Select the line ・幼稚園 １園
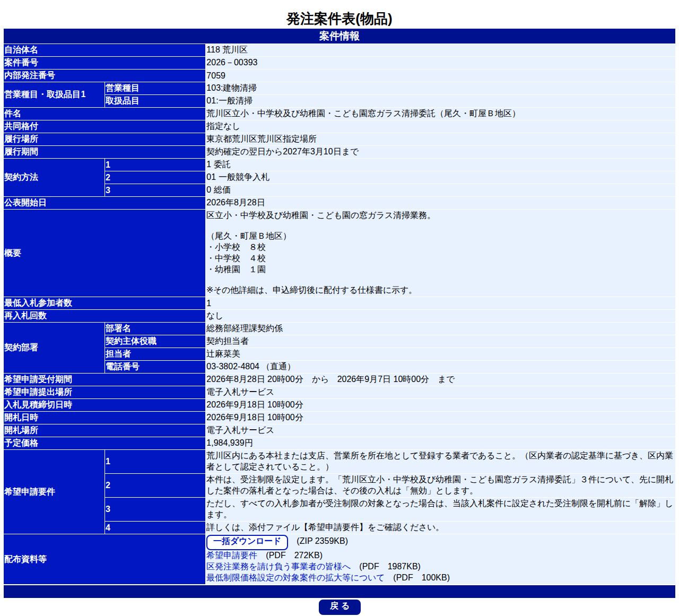The width and height of the screenshot is (679, 616). [236, 270]
